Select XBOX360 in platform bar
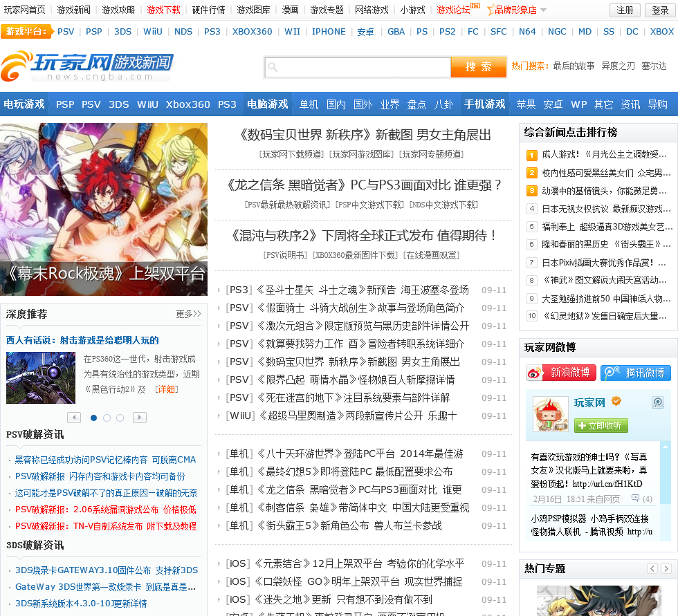 click(x=252, y=32)
